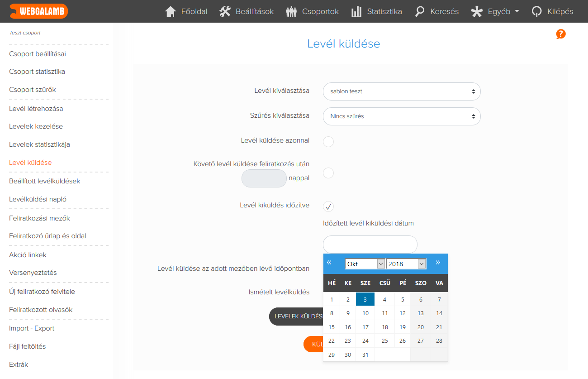588x379 pixels.
Task: Select Követő levél küldése radio option
Action: click(x=328, y=173)
